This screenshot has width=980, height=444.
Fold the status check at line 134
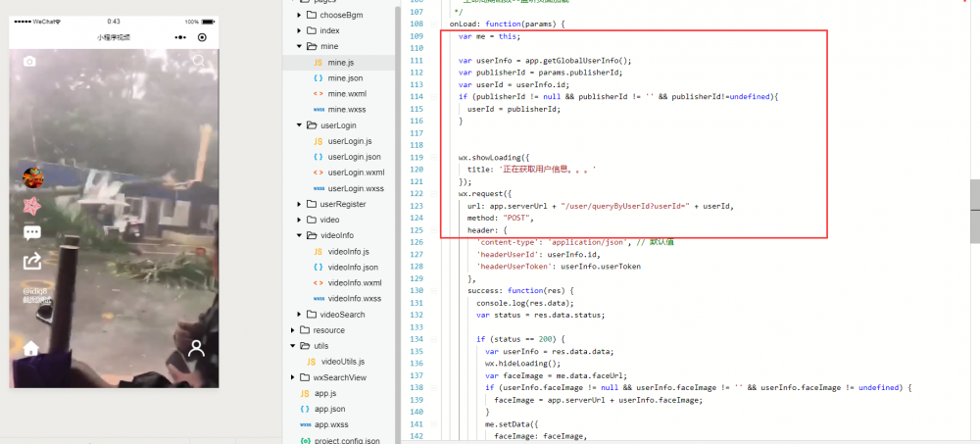pos(434,339)
